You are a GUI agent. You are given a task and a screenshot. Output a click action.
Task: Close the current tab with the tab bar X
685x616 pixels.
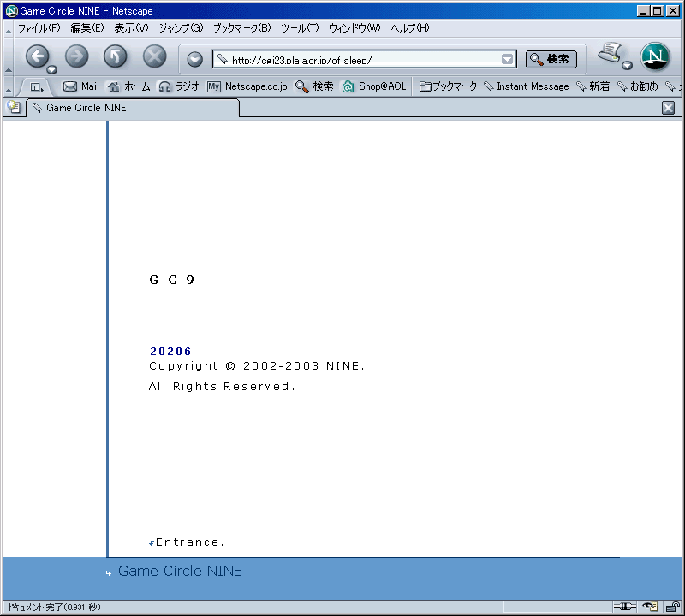tap(668, 108)
